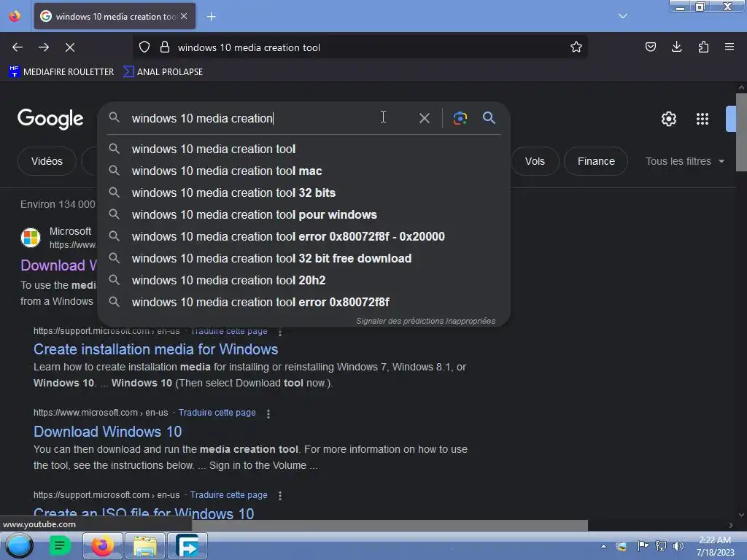
Task: Show hidden tray icons
Action: (x=603, y=546)
